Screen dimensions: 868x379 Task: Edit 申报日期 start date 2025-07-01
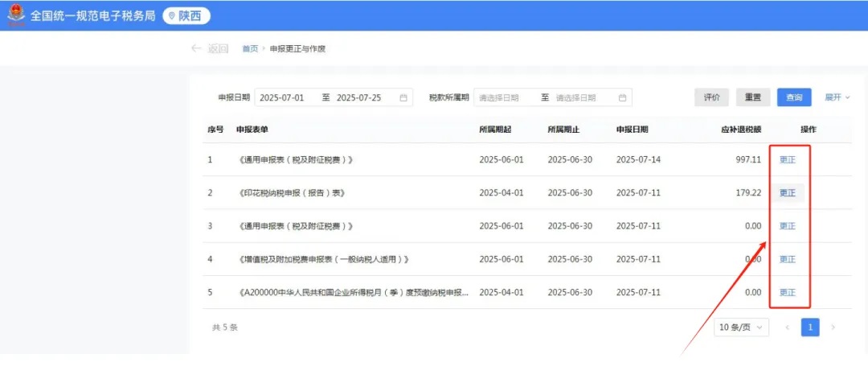282,97
